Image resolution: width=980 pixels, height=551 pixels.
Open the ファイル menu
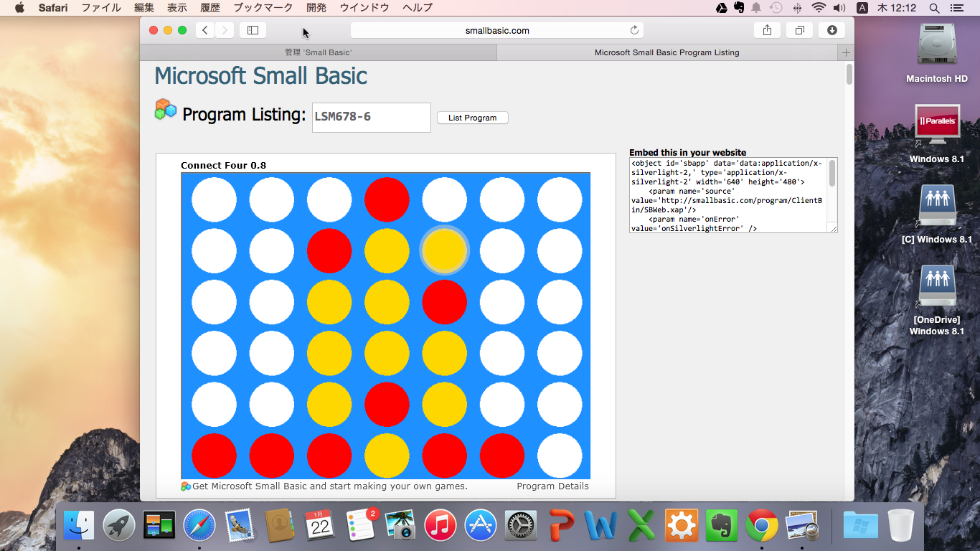coord(101,8)
